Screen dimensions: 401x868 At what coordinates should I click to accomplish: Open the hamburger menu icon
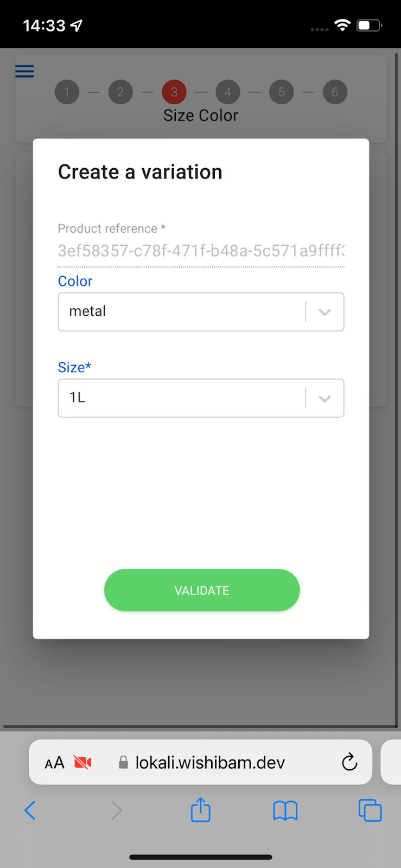[24, 71]
